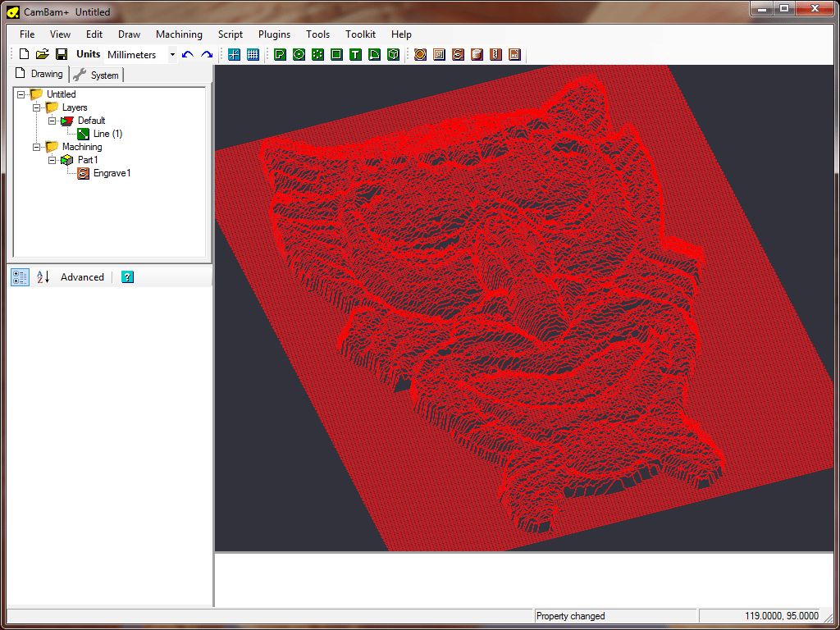The width and height of the screenshot is (840, 630).
Task: Collapse the Part1 tree node
Action: (x=52, y=160)
